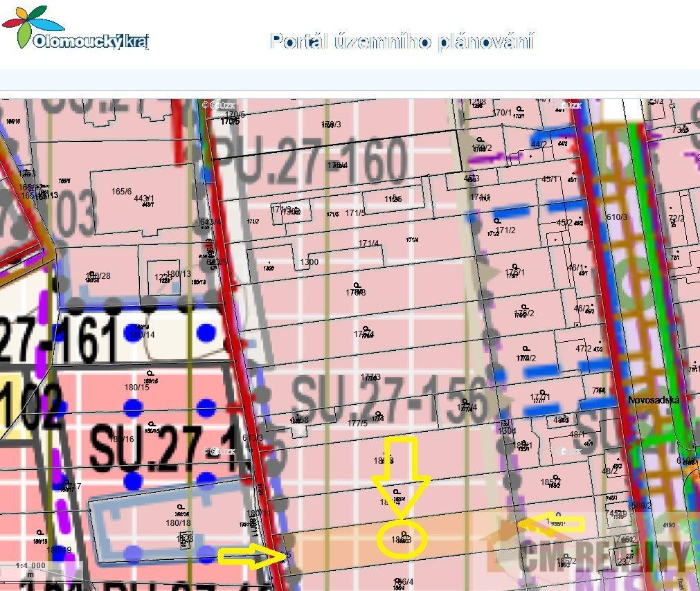Pick parcel label 180/18
This screenshot has width=700, height=591.
(x=178, y=522)
